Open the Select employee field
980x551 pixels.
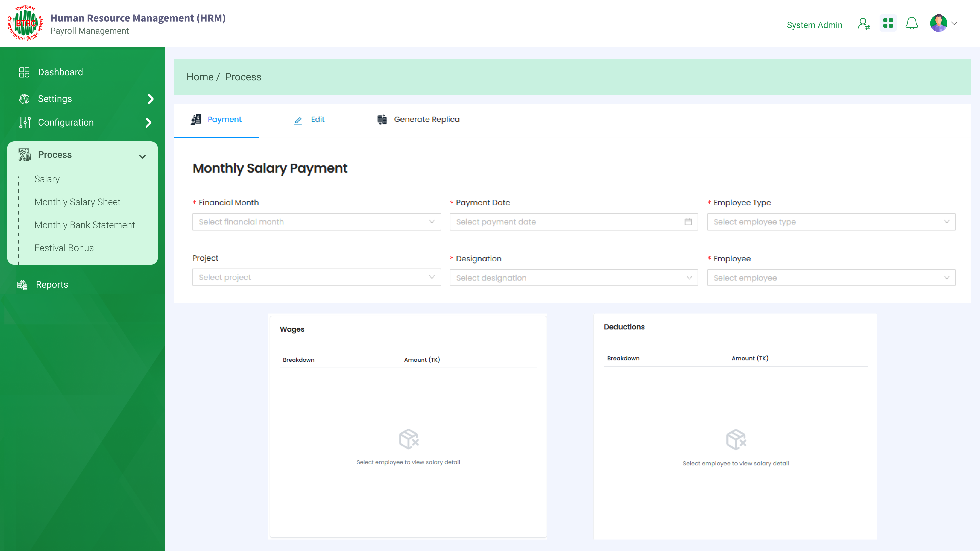click(831, 278)
